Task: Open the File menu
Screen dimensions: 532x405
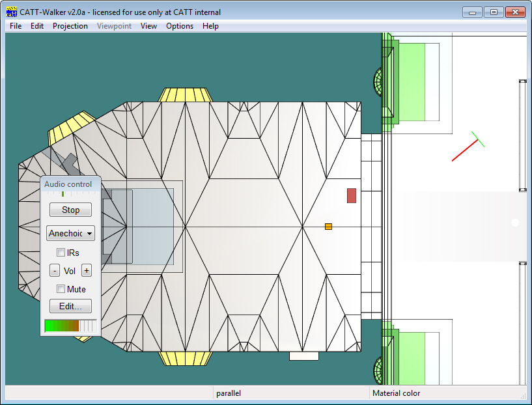Action: pyautogui.click(x=16, y=26)
